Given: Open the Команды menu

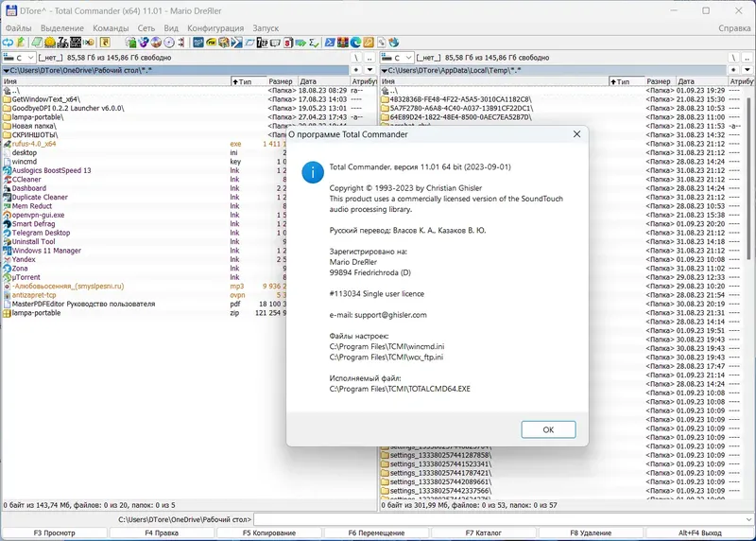Looking at the screenshot, I should click(111, 28).
